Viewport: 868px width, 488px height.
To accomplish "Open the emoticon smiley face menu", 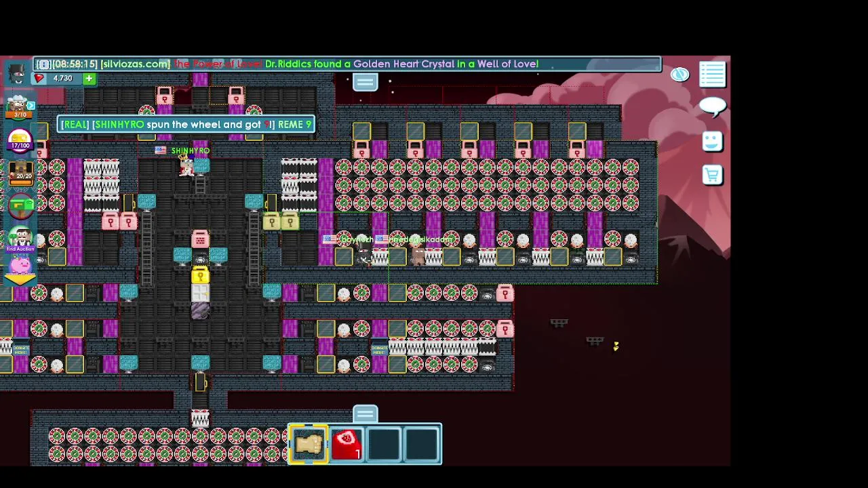I will coord(712,141).
